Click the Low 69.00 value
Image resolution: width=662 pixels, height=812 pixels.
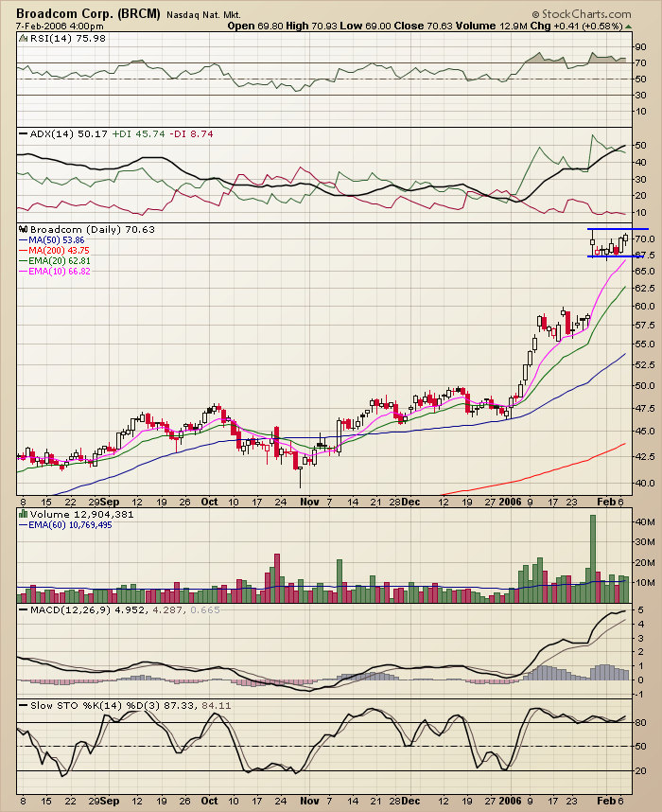point(365,26)
